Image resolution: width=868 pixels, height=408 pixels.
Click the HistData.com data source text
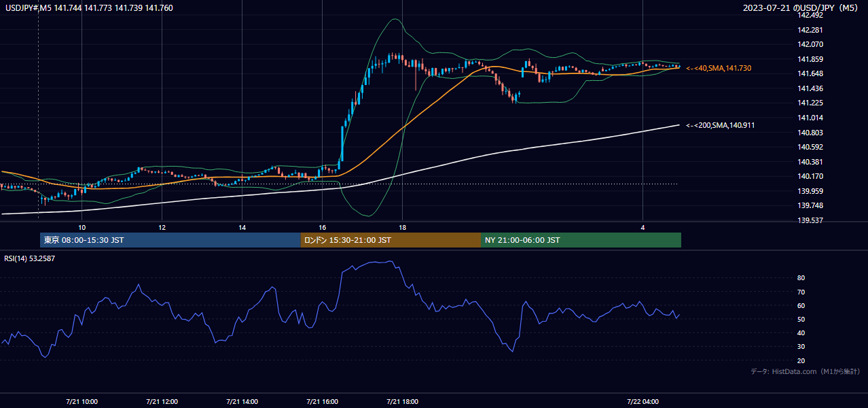[x=806, y=371]
